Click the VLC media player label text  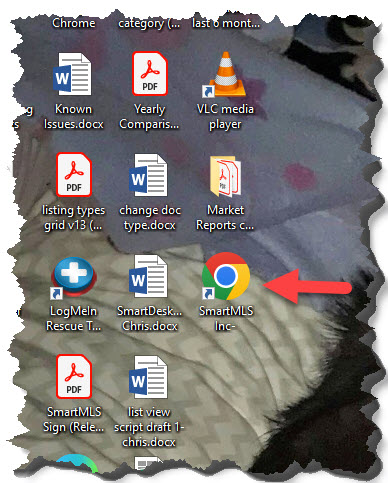(x=225, y=117)
